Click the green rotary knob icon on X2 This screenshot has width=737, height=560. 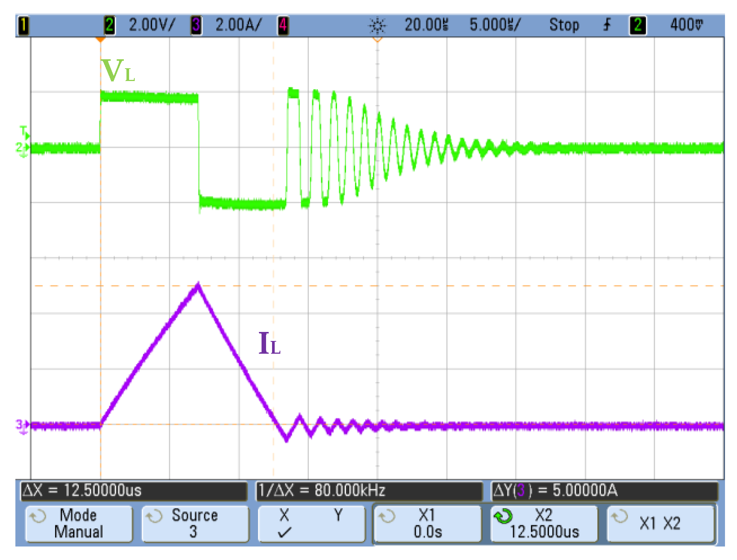tap(503, 516)
